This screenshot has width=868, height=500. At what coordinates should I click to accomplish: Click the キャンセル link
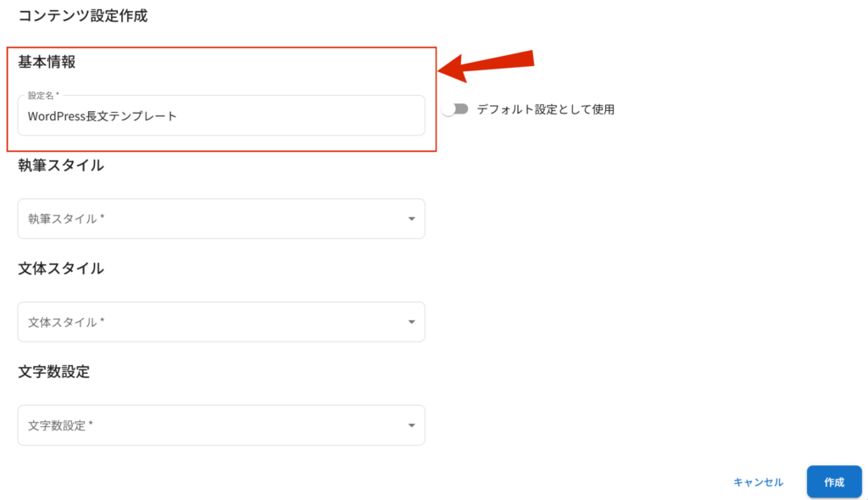tap(758, 481)
